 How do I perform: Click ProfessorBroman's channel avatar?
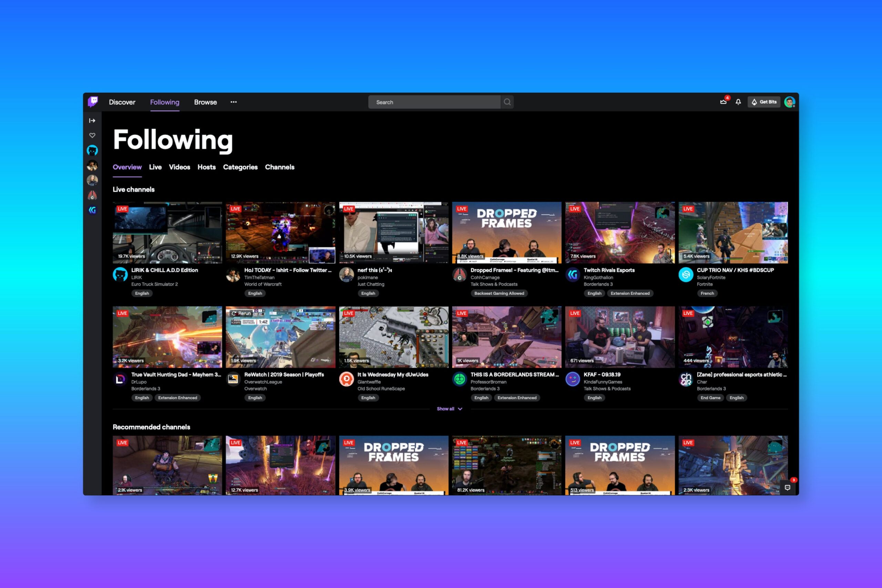click(460, 380)
